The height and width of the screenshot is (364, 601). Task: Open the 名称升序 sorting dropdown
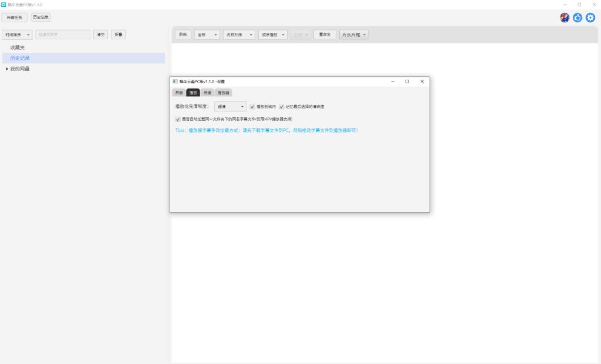[239, 35]
